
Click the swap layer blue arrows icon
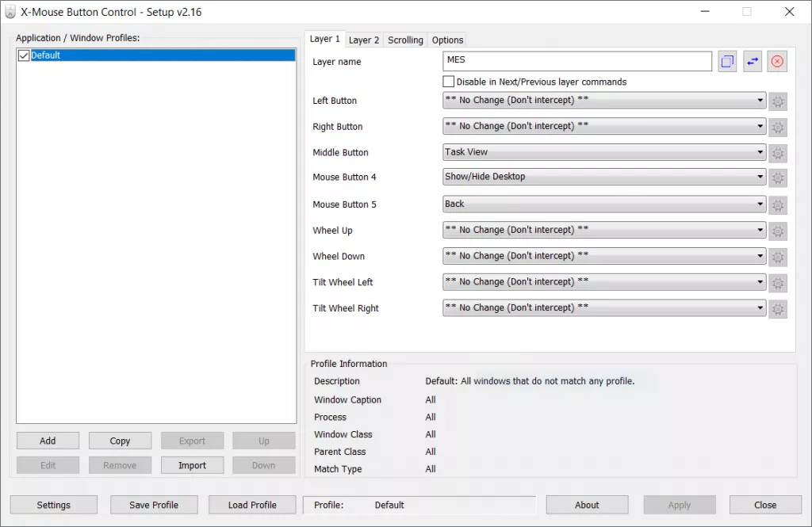tap(753, 62)
